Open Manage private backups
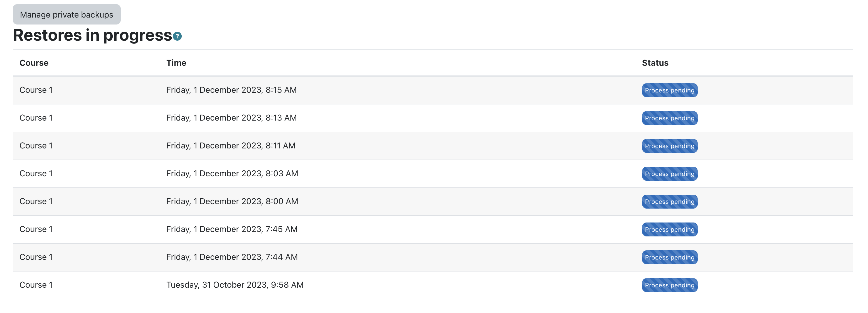 tap(67, 14)
